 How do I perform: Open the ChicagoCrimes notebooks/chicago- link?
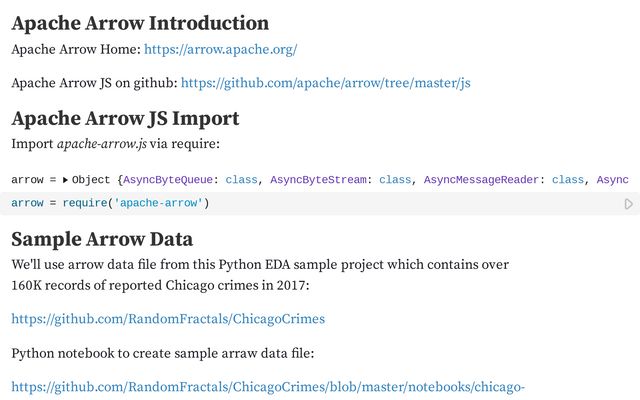(268, 387)
